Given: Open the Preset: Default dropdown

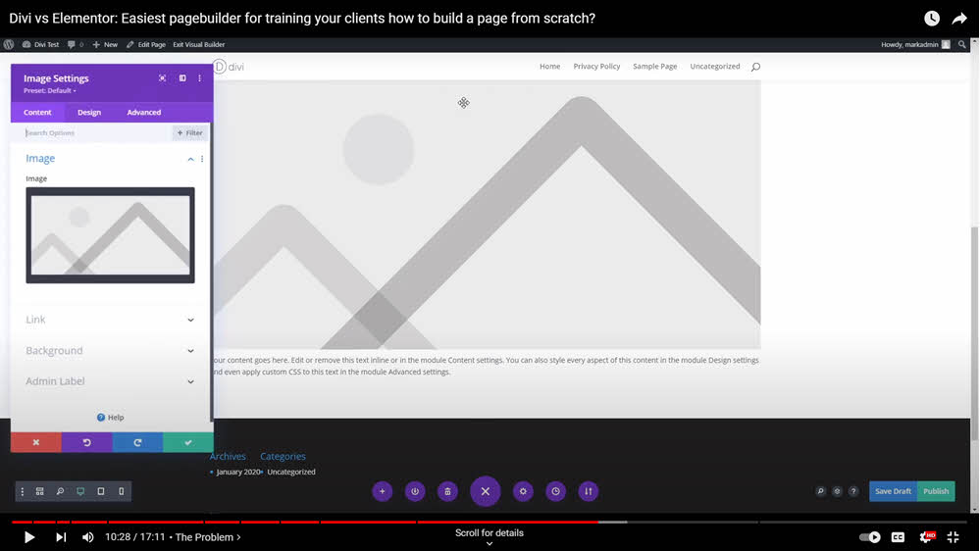Looking at the screenshot, I should [x=50, y=90].
